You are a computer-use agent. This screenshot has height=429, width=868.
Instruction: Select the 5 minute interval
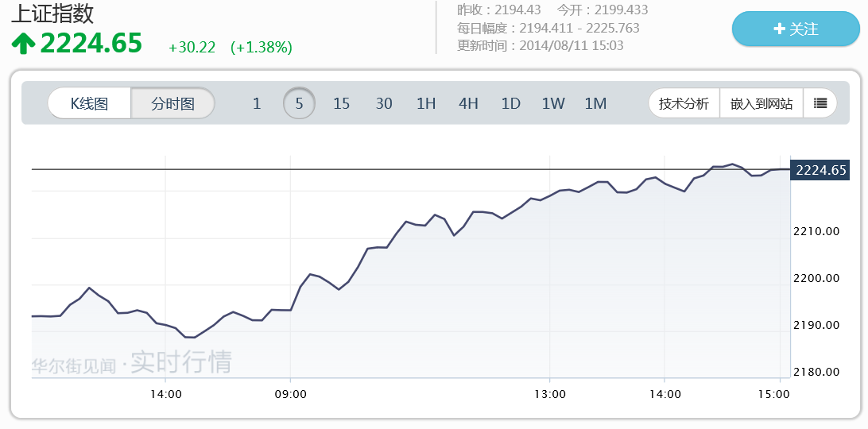[x=299, y=103]
